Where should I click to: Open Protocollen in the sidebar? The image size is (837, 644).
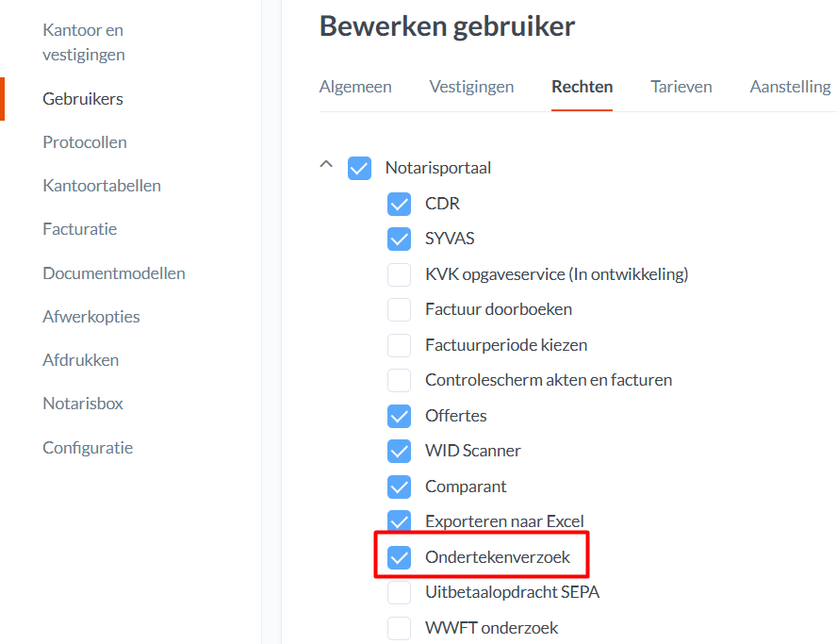85,142
